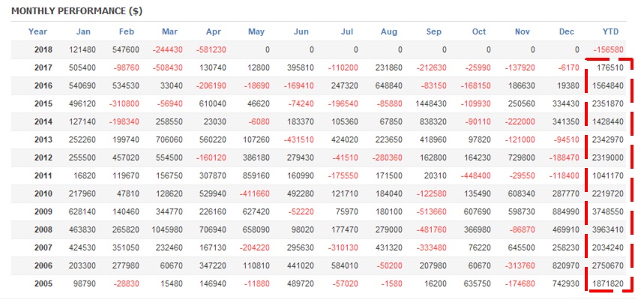This screenshot has height=306, width=644.
Task: Select the 2008 YTD total 3963410
Action: point(608,229)
